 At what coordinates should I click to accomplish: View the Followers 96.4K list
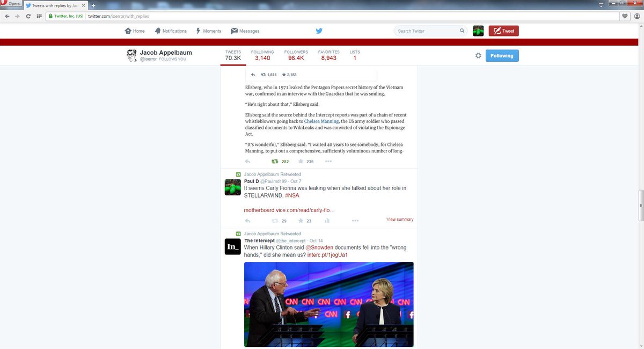(x=296, y=55)
